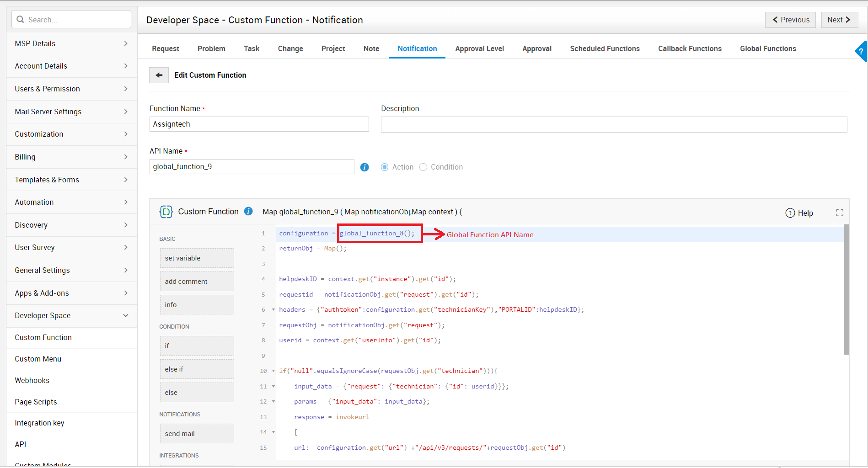Click the Custom Function curly-brace logo icon
This screenshot has width=868, height=468.
[166, 212]
